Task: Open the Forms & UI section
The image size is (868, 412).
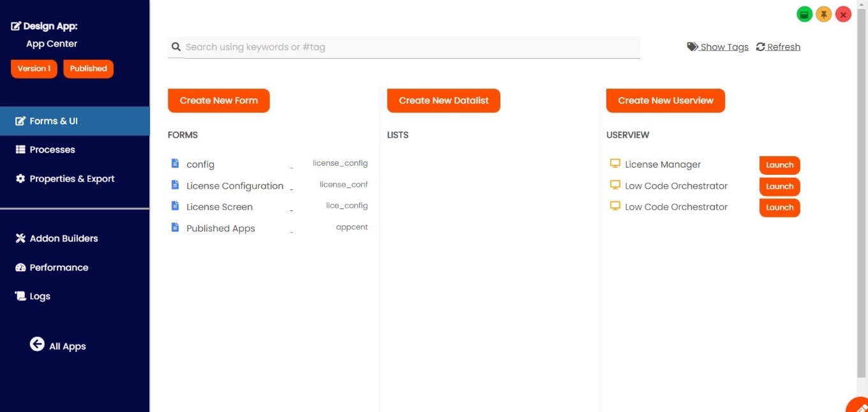Action: pos(54,121)
